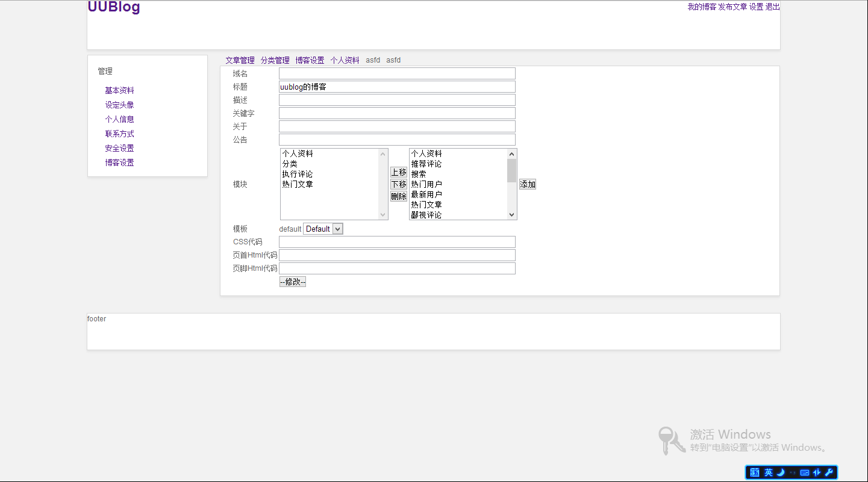868x482 pixels.
Task: Click the 上移 button to move module up
Action: [x=398, y=173]
